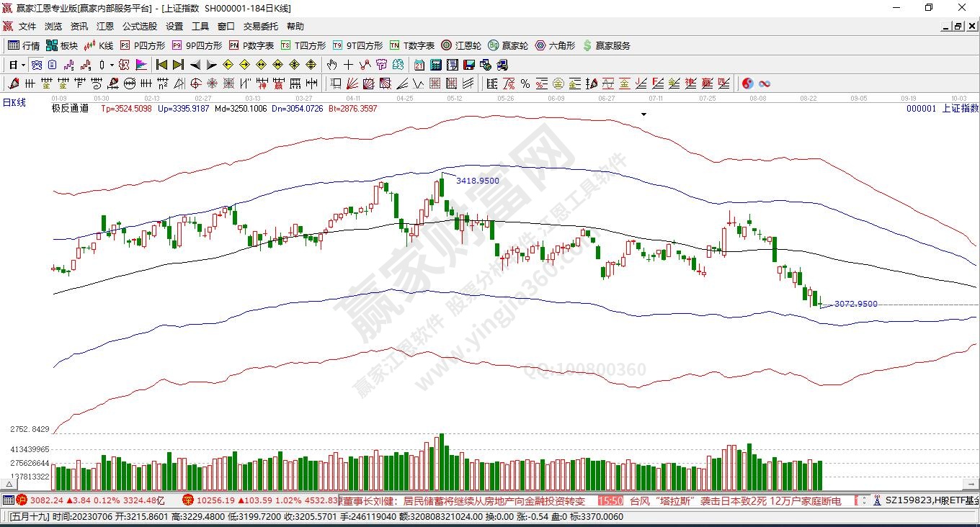Image resolution: width=980 pixels, height=527 pixels.
Task: Click the scrolling news headline about 台风
Action: pos(735,500)
